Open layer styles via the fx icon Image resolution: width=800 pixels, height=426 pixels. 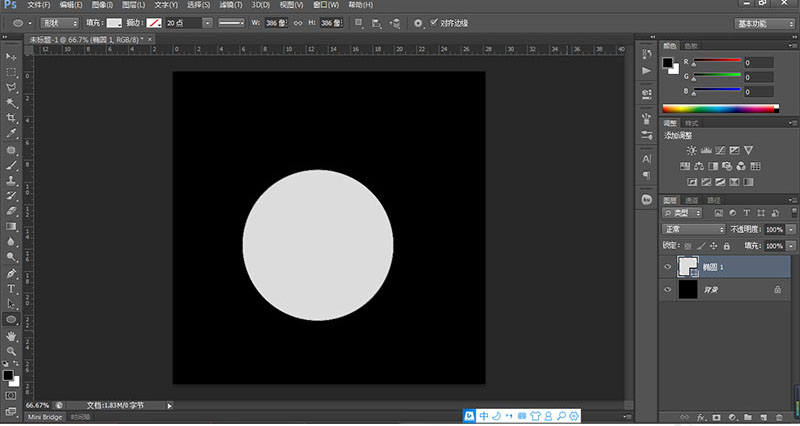pos(702,416)
